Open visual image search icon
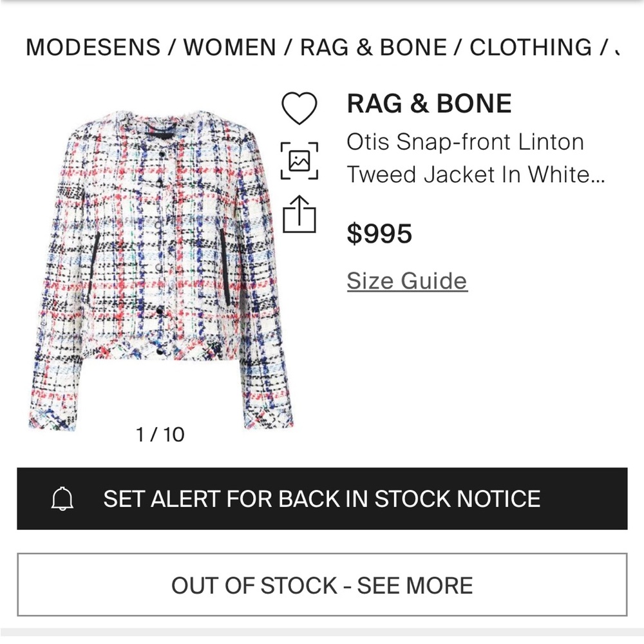Viewport: 644px width, 644px height. click(x=299, y=160)
